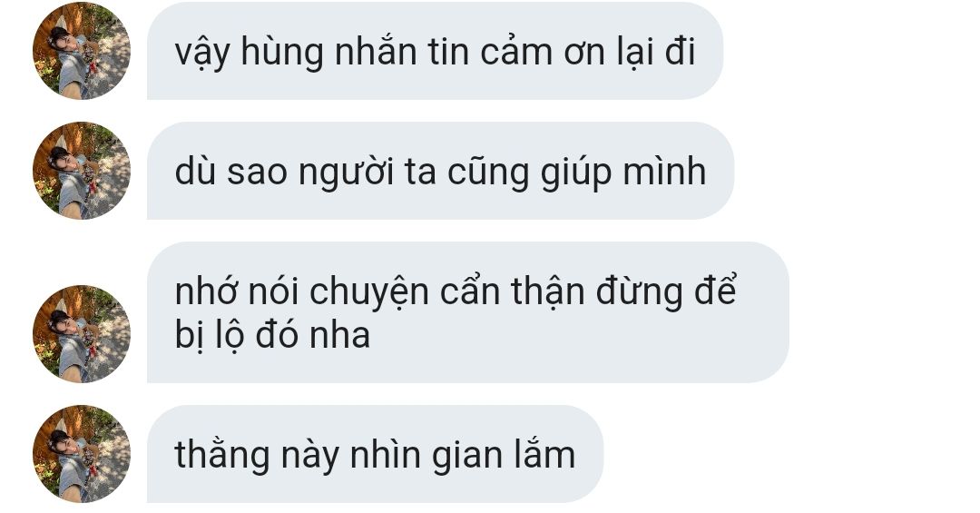Viewport: 980px width, 513px height.
Task: Tap profile picture beside "nhớ nói chuyện cẩn thận"
Action: (x=82, y=333)
